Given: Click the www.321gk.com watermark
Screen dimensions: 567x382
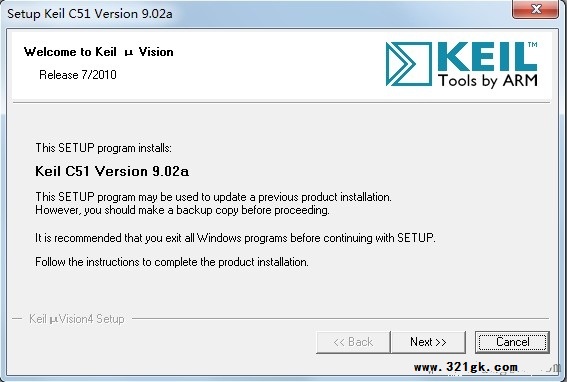Looking at the screenshot, I should (x=466, y=367).
